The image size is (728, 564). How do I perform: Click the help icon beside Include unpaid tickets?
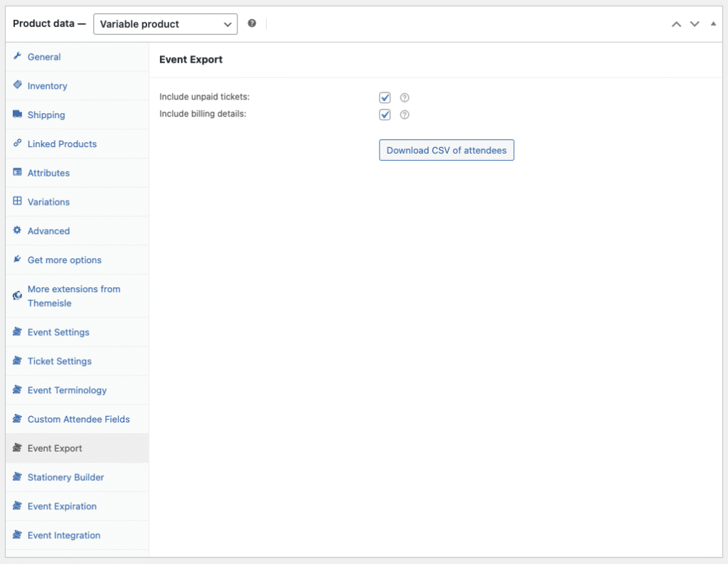tap(405, 97)
